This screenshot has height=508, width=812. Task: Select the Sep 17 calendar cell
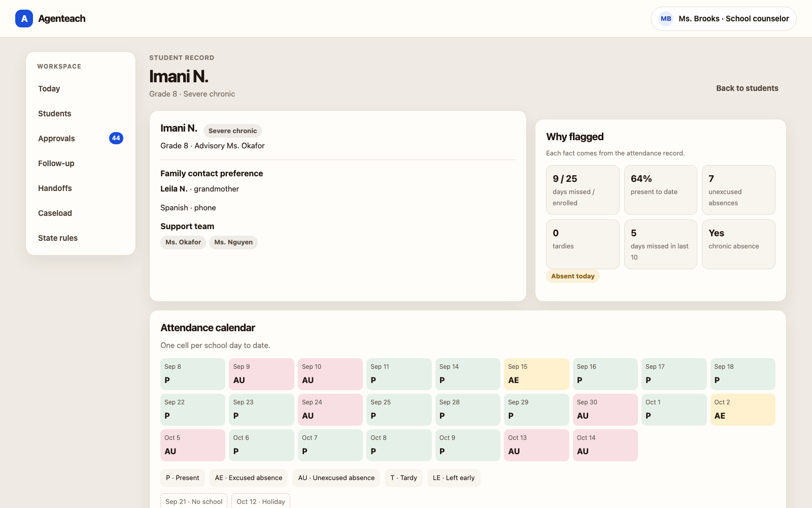tap(674, 374)
